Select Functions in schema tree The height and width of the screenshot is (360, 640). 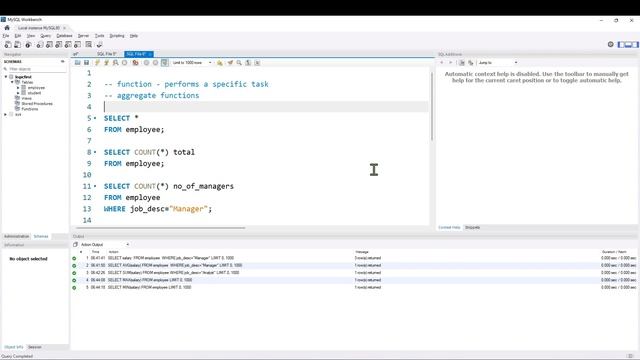[29, 109]
